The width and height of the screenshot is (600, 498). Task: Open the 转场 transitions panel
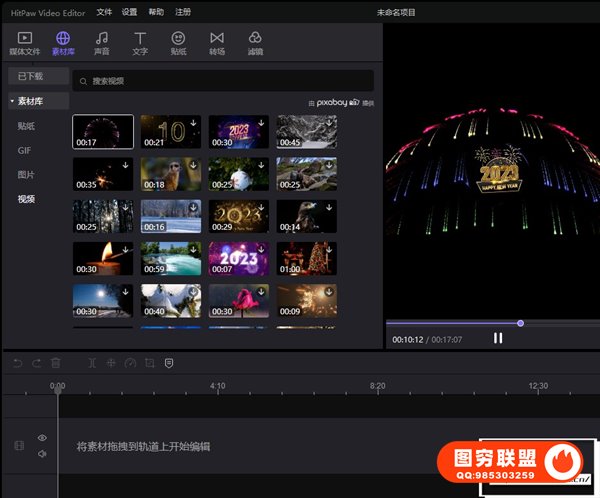217,42
